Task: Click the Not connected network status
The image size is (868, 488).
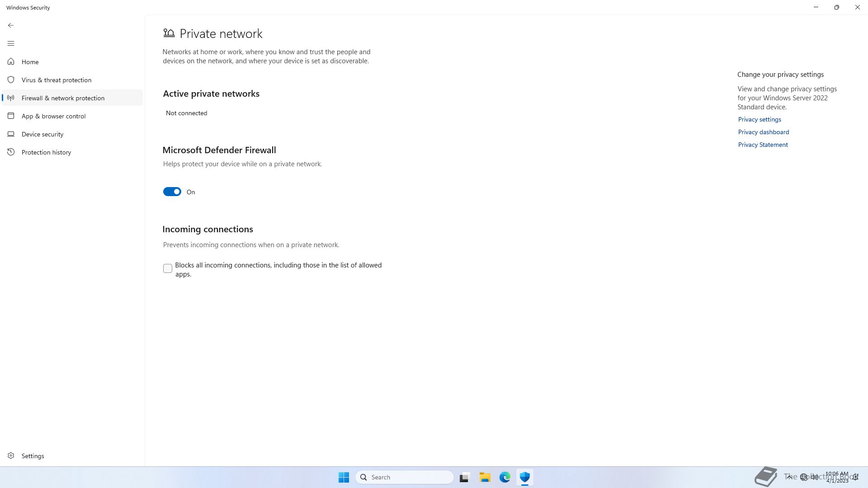Action: [186, 113]
